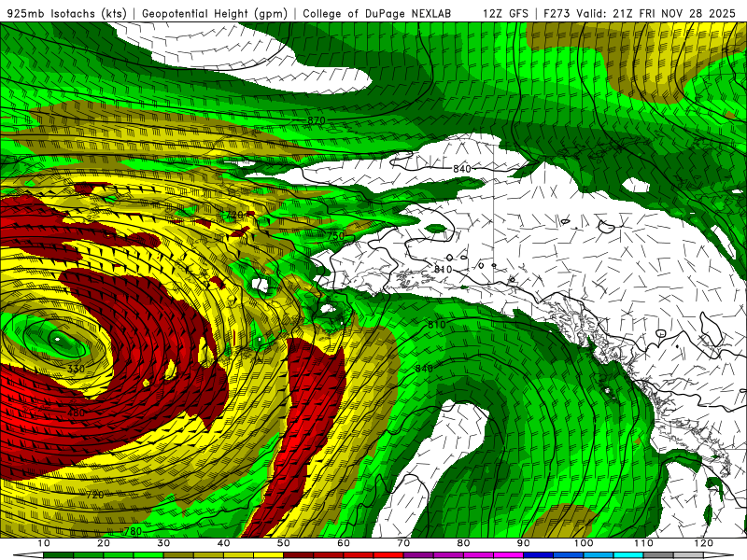Click the color bar value 30
Image resolution: width=747 pixels, height=560 pixels.
(x=163, y=543)
